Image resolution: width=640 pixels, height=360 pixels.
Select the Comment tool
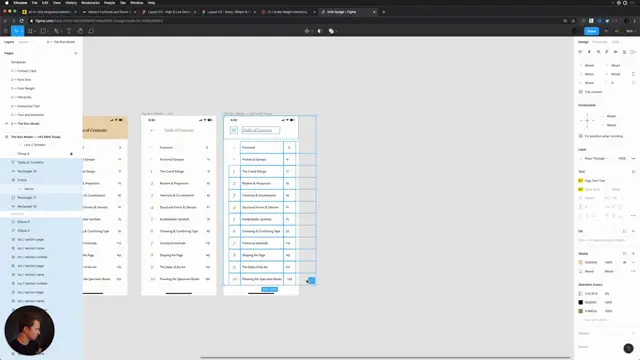click(x=91, y=31)
